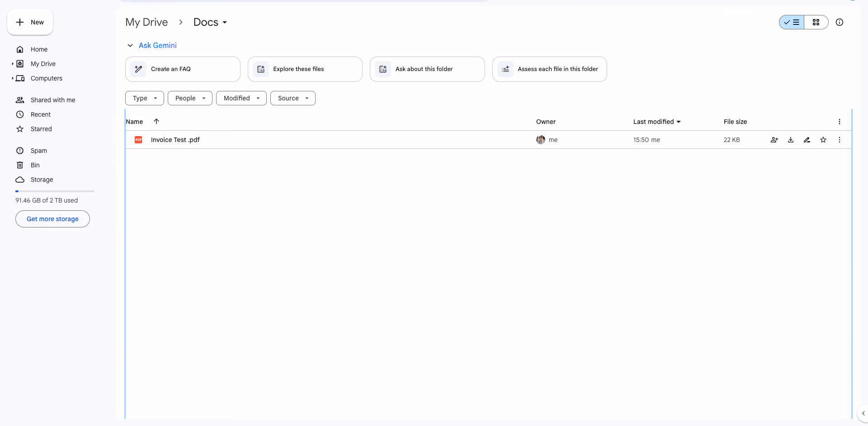Open more actions for Invoice Test .pdf
Screen dimensions: 868x426
point(840,140)
